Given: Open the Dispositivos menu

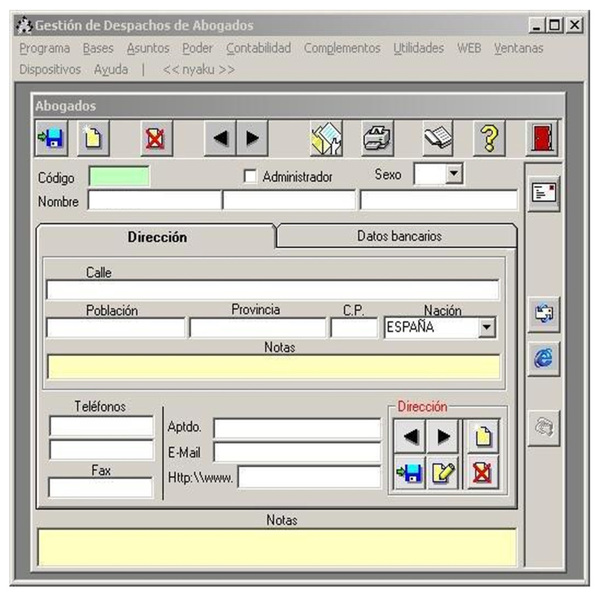Looking at the screenshot, I should click(50, 70).
